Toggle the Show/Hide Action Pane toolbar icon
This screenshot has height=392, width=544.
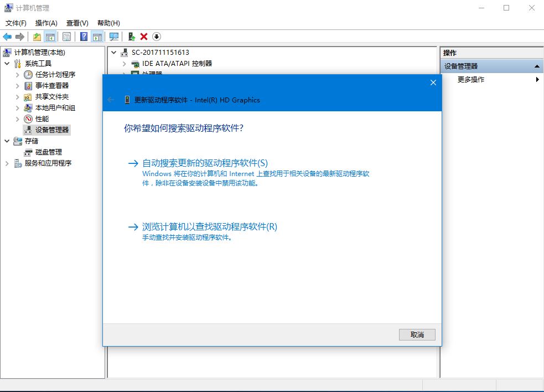(97, 37)
